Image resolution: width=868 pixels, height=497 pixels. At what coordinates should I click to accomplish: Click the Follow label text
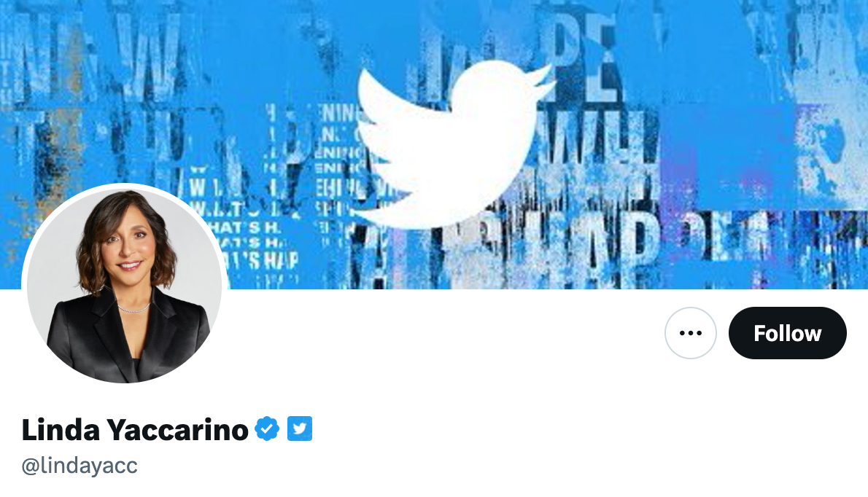[x=787, y=333]
